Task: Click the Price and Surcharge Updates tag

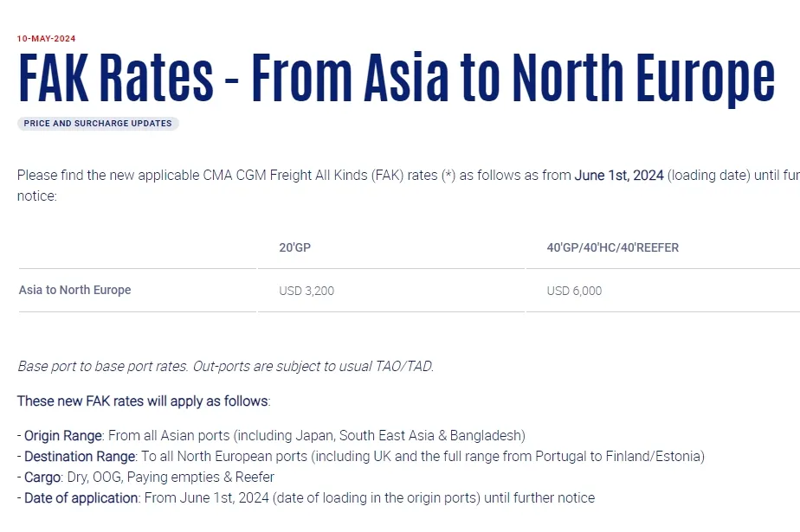Action: [x=98, y=124]
